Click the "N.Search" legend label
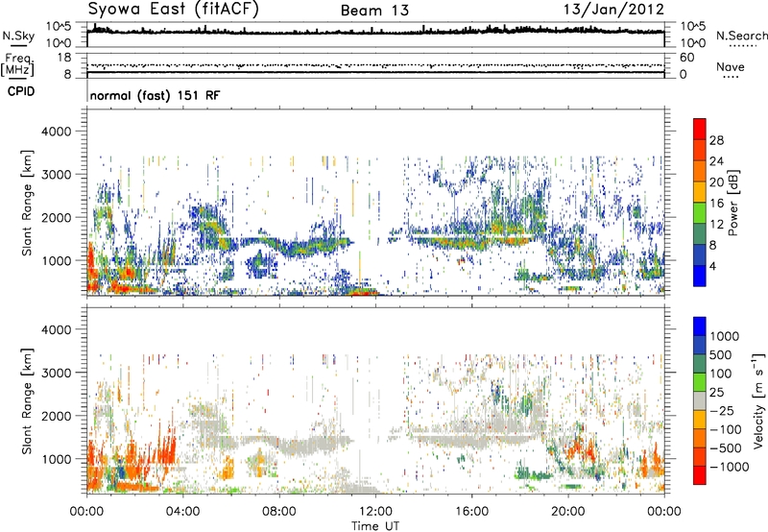Image resolution: width=768 pixels, height=532 pixels. 741,36
